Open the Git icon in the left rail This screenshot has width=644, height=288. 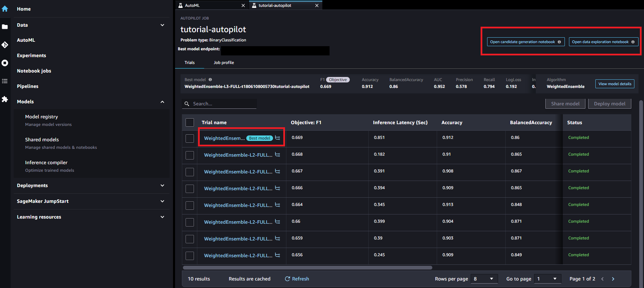[x=5, y=45]
